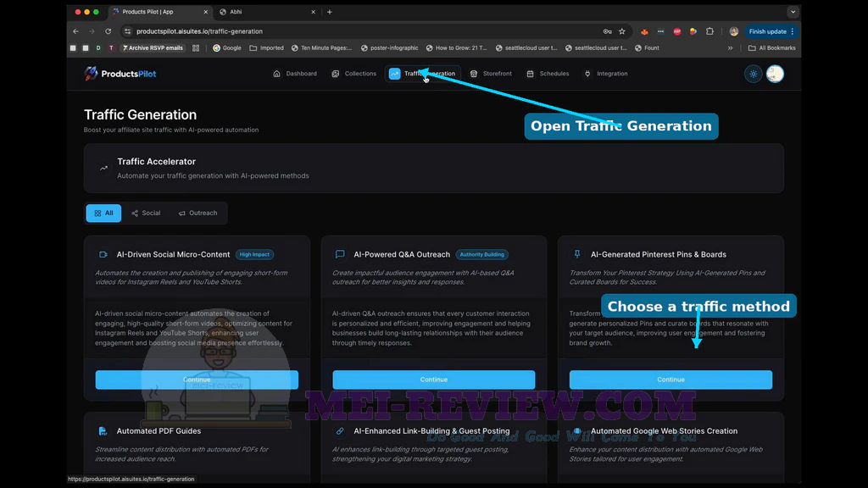Continue with AI-Driven Social Micro-Content
Viewport: 868px width, 488px height.
(x=197, y=380)
